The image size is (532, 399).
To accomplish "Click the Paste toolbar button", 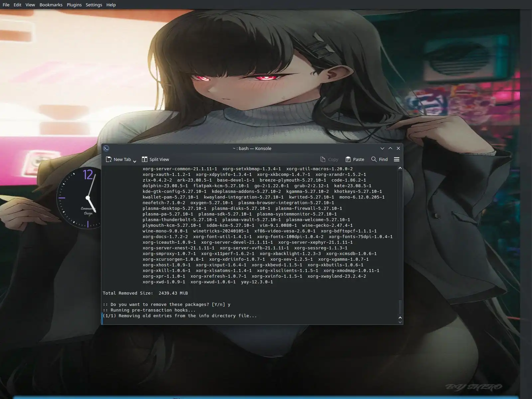I will (355, 159).
